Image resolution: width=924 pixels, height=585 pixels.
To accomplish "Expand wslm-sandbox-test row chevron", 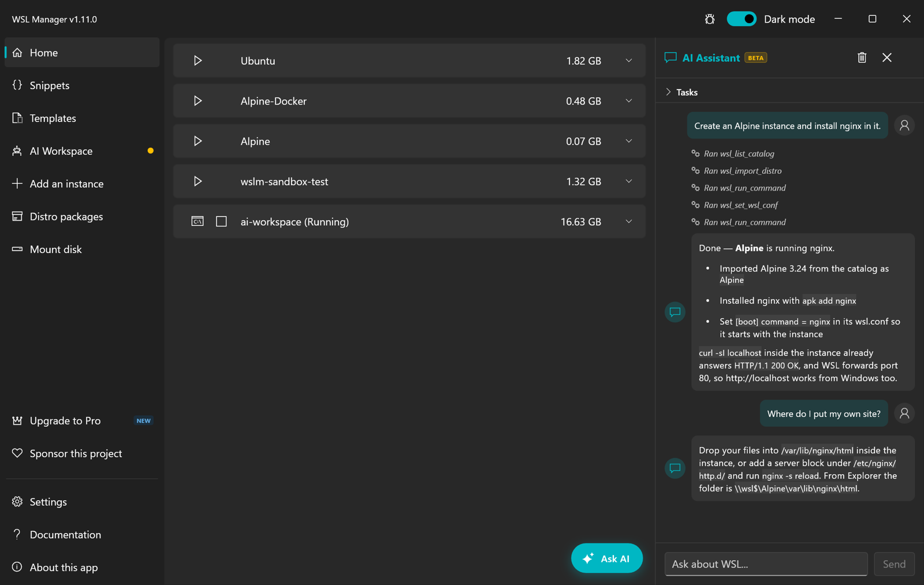I will pos(629,181).
